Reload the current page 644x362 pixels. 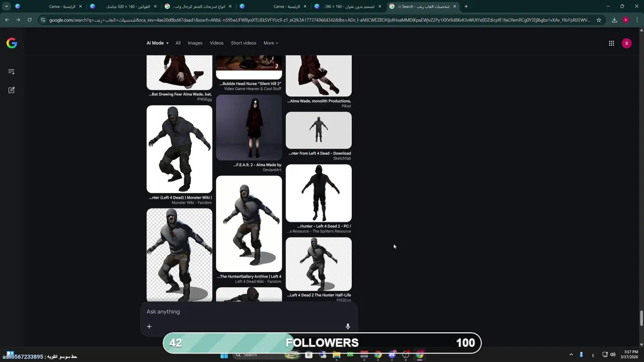(x=30, y=20)
